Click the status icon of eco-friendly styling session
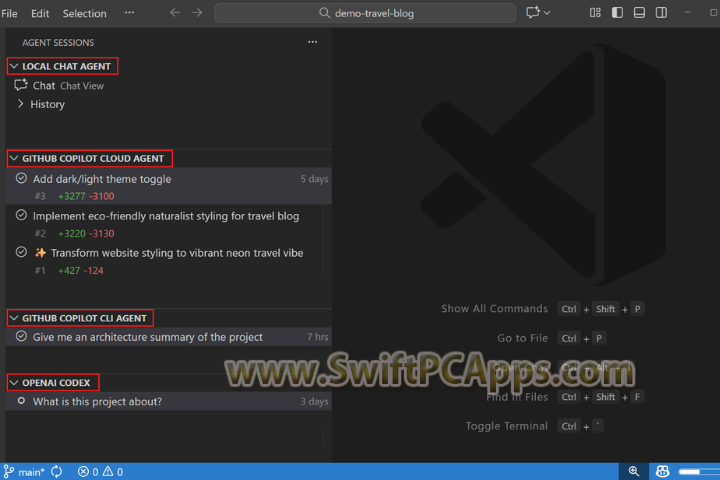Image resolution: width=720 pixels, height=480 pixels. pos(21,215)
